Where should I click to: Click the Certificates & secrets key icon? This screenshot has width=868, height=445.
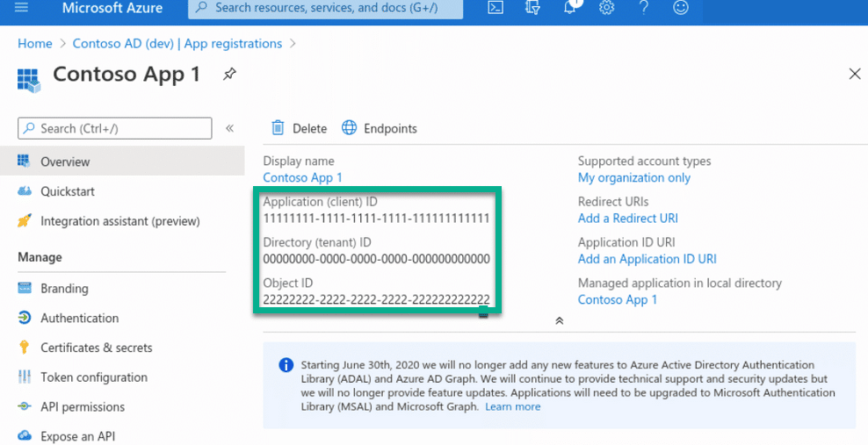coord(24,348)
